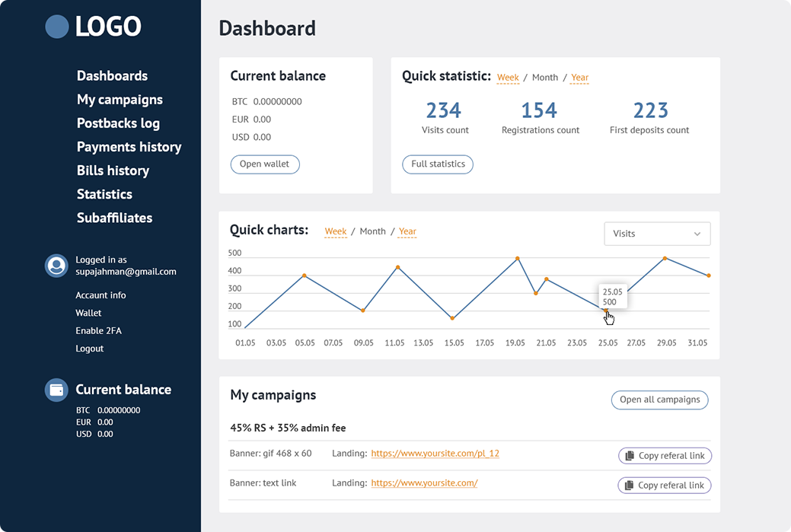Click the 45% RS + 35% admin fee heading
Viewport: 791px width, 532px height.
click(x=288, y=428)
